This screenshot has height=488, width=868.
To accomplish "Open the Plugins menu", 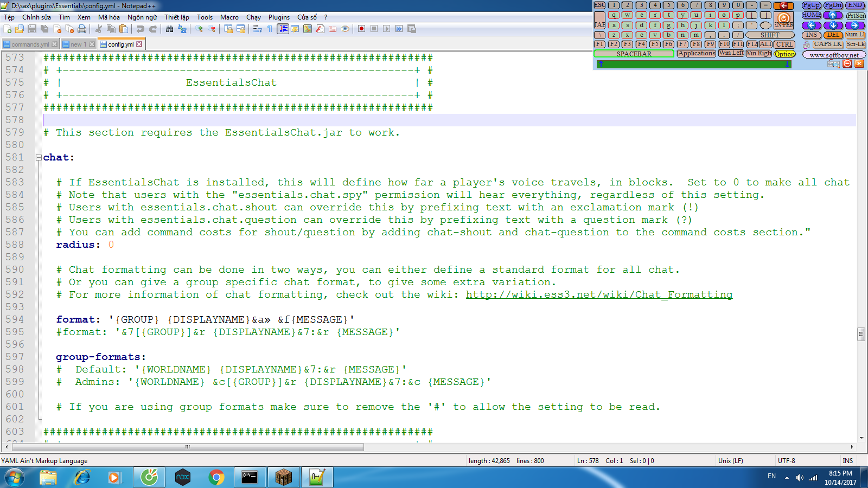I will tap(279, 17).
